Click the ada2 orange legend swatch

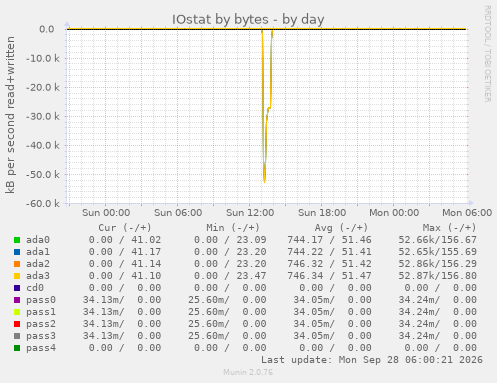(17, 264)
